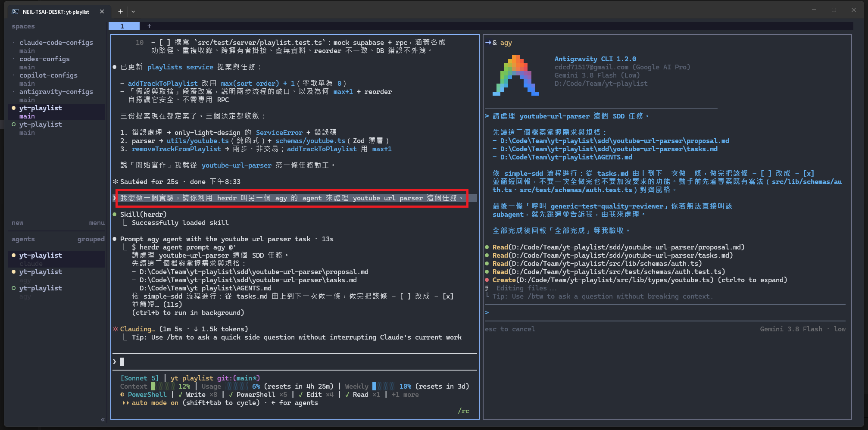Open the terminal profile dropdown chevron
Viewport: 868px width, 430px height.
[x=133, y=12]
